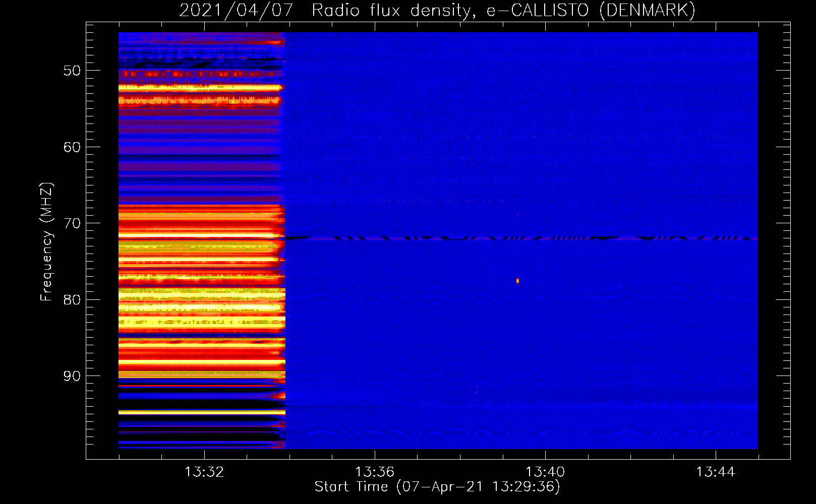Click the 13:40 time tick label
This screenshot has height=504, width=816.
point(545,472)
